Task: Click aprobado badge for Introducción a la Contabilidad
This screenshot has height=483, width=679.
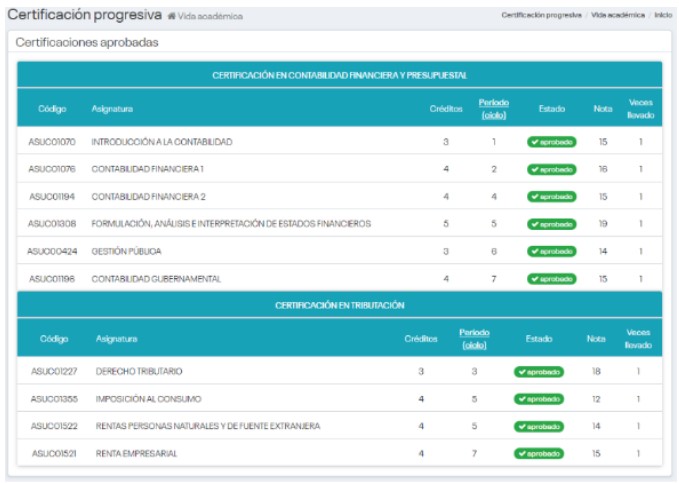Action: click(551, 142)
